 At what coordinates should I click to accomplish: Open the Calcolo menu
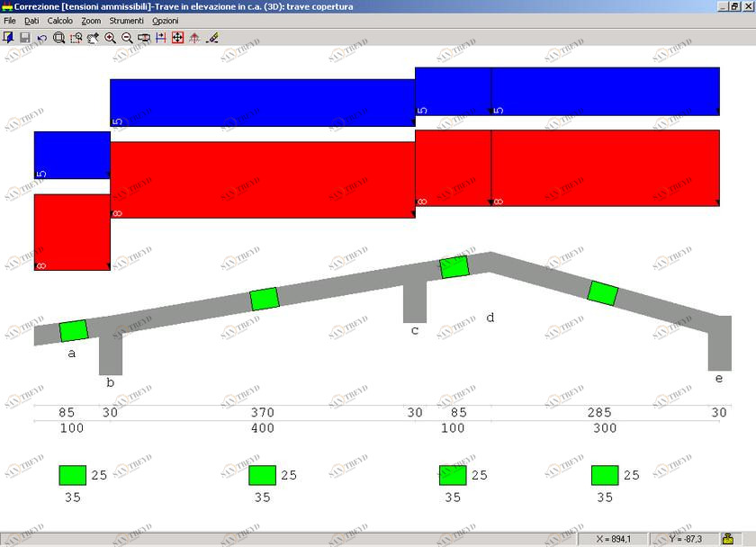pos(60,20)
